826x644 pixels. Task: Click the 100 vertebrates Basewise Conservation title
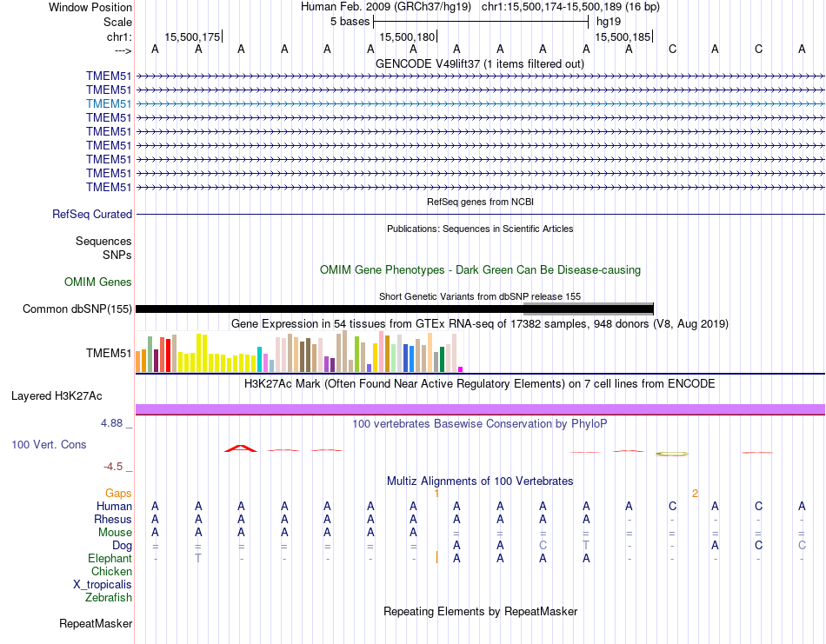coord(479,424)
